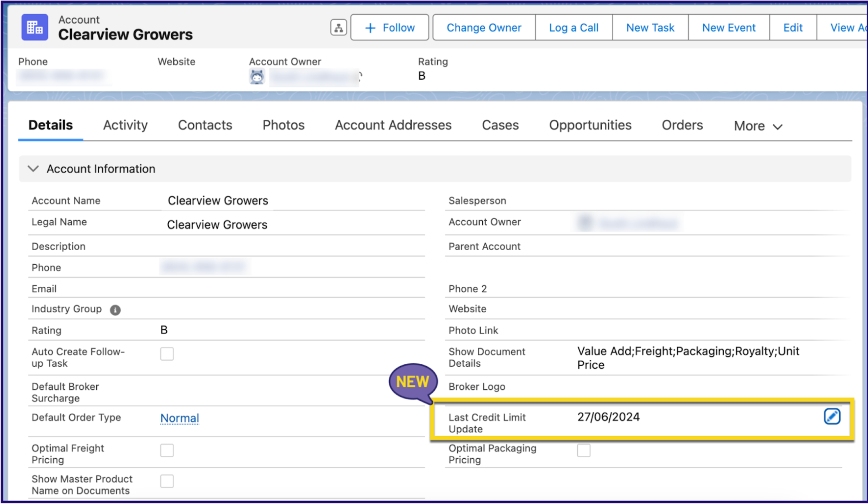This screenshot has height=504, width=868.
Task: Click the Account building icon
Action: 35,27
